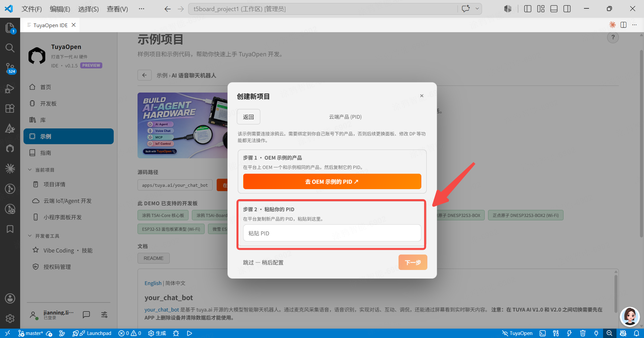Open the Explorer view in activity bar
Viewport: 644px width, 338px height.
10,28
